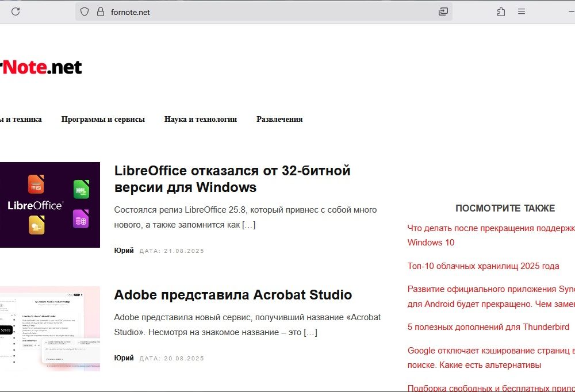
Task: Open sidebar link about Google page caching
Action: [490, 358]
